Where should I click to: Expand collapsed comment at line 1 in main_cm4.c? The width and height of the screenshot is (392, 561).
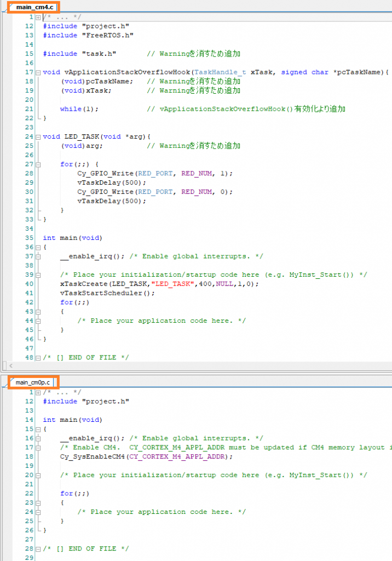[x=38, y=17]
